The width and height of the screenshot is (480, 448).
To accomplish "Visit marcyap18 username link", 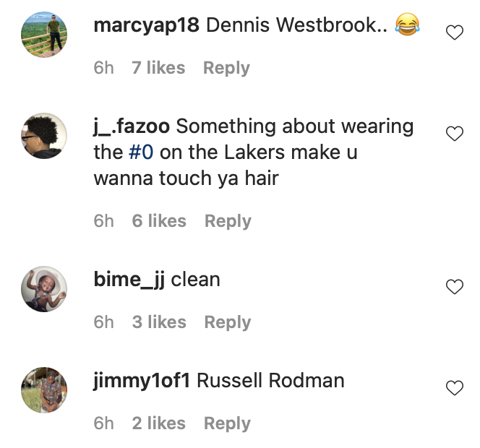I will pyautogui.click(x=147, y=26).
